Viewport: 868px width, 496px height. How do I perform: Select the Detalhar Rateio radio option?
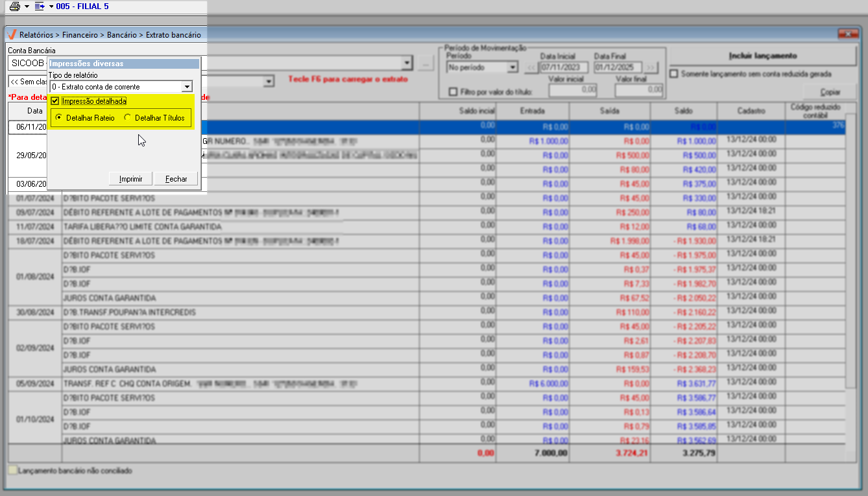point(59,118)
